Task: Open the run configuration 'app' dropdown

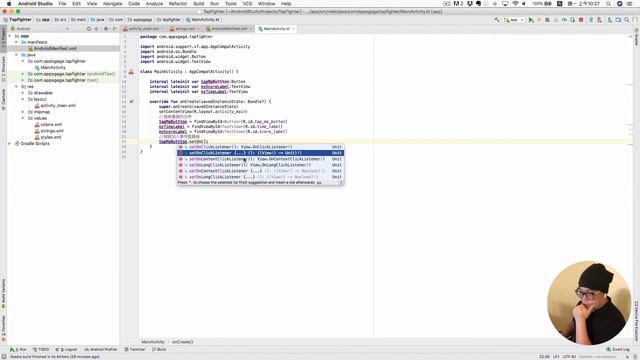Action: 514,20
